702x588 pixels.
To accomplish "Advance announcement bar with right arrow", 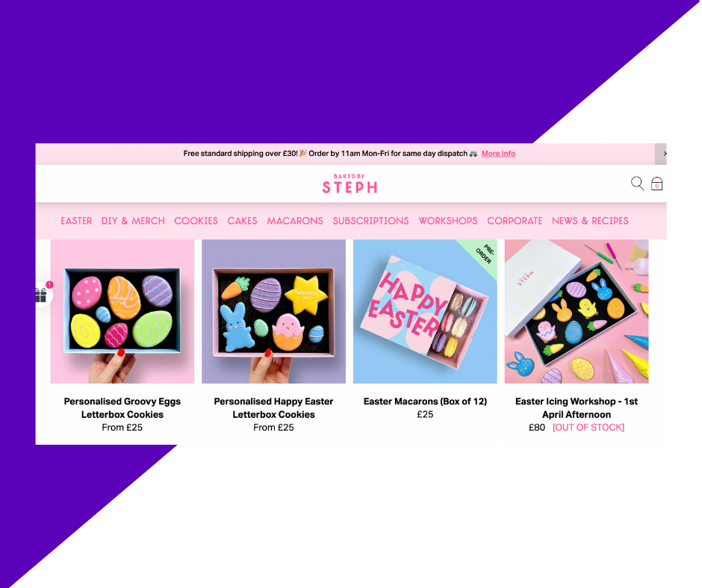I will point(661,154).
